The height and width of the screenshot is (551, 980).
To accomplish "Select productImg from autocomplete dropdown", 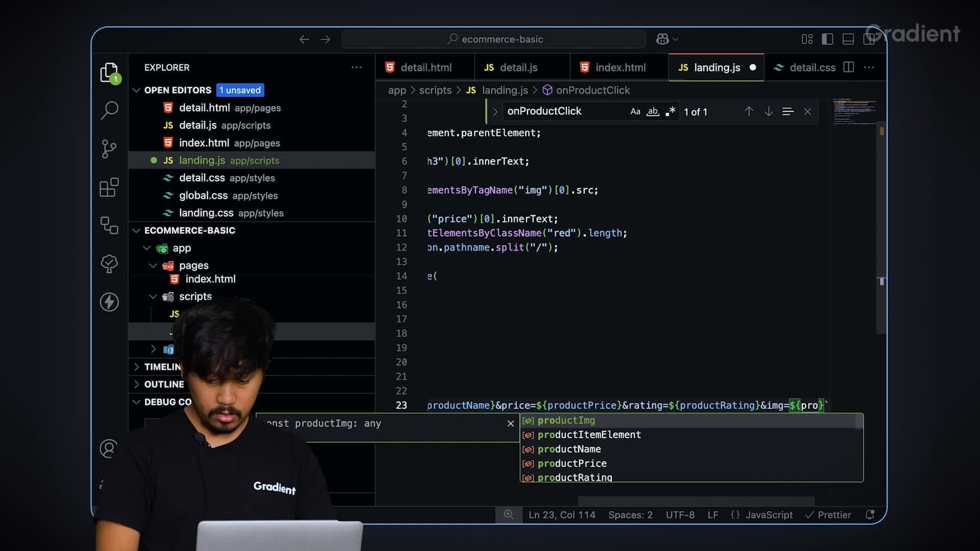I will pyautogui.click(x=567, y=420).
